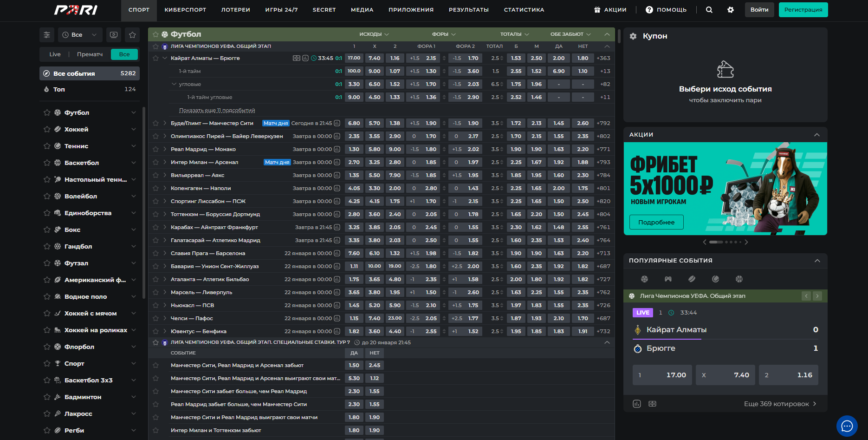Open settings gear in top bar
The image size is (868, 440).
click(730, 10)
